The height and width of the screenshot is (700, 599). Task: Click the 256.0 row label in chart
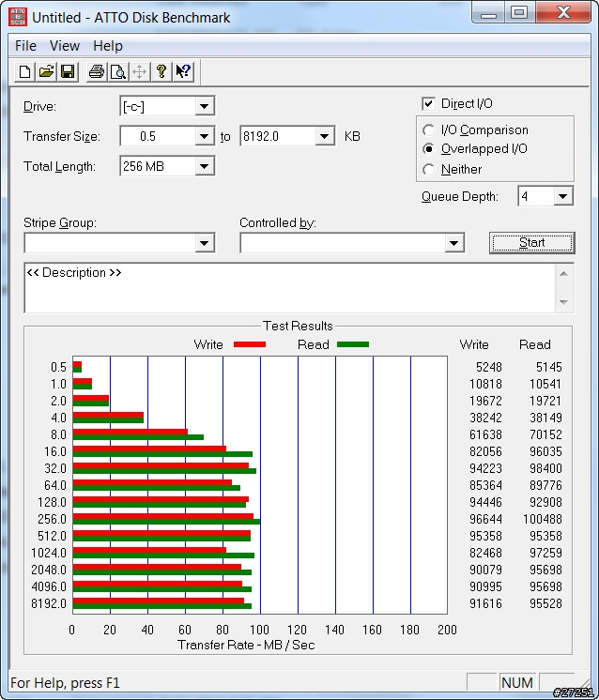click(52, 519)
